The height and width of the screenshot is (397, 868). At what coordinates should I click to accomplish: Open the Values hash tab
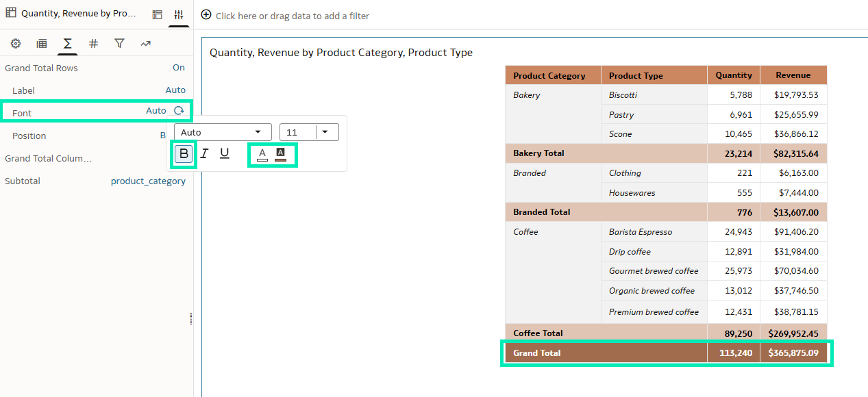pyautogui.click(x=94, y=44)
